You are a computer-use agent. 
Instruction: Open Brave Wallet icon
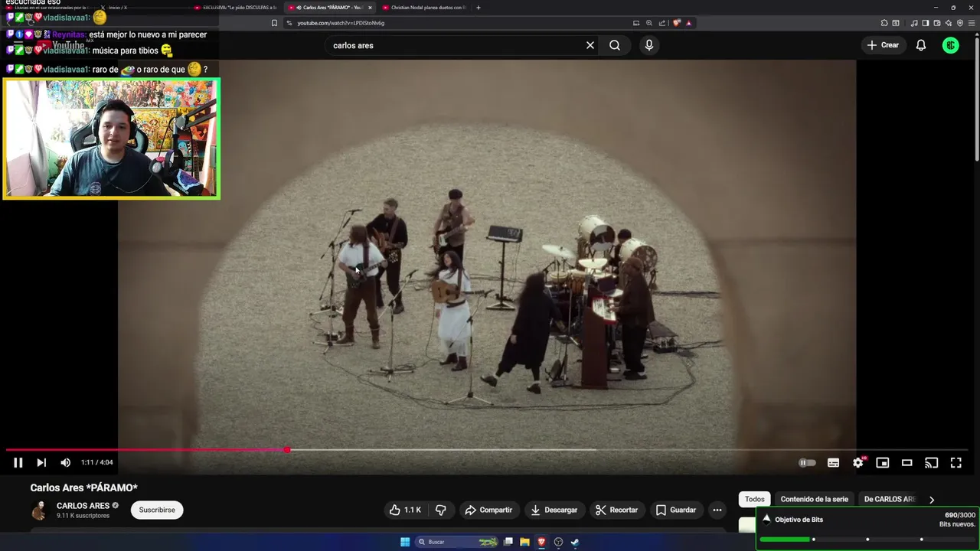(937, 23)
